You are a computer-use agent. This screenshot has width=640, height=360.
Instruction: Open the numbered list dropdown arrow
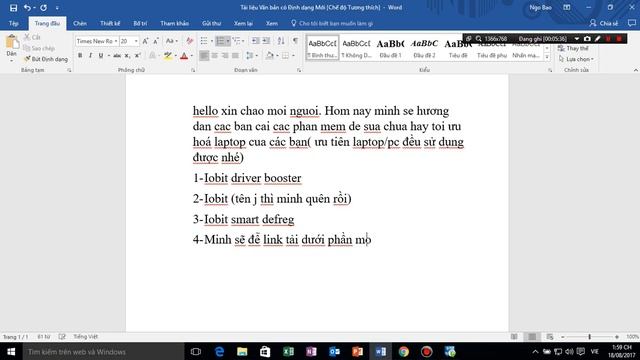click(x=228, y=41)
